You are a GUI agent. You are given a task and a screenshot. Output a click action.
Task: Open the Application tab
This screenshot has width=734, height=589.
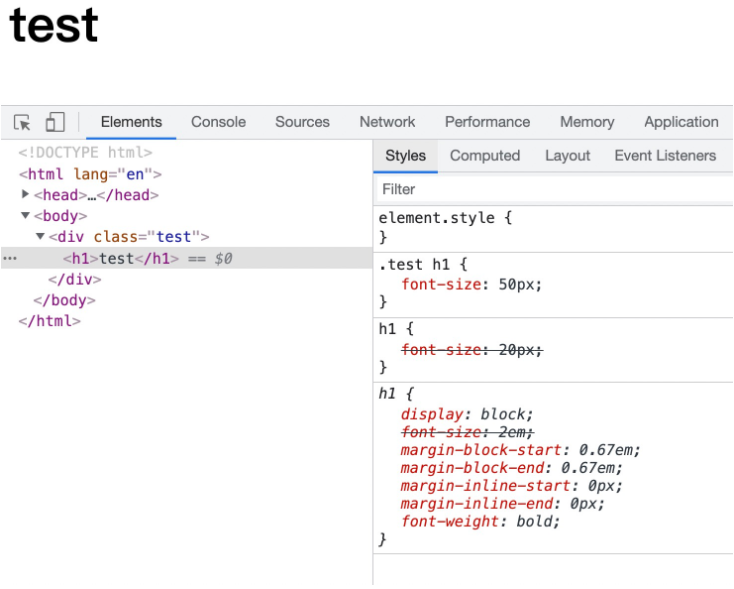point(681,122)
